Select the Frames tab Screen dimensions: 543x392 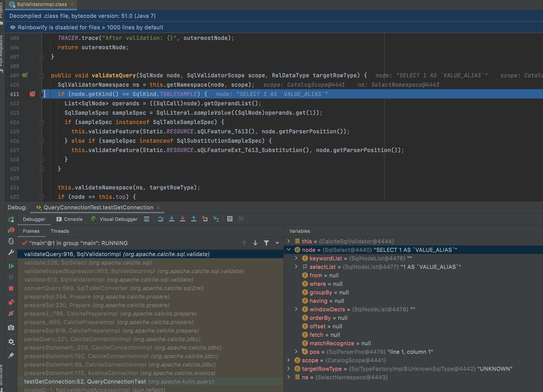pyautogui.click(x=31, y=231)
